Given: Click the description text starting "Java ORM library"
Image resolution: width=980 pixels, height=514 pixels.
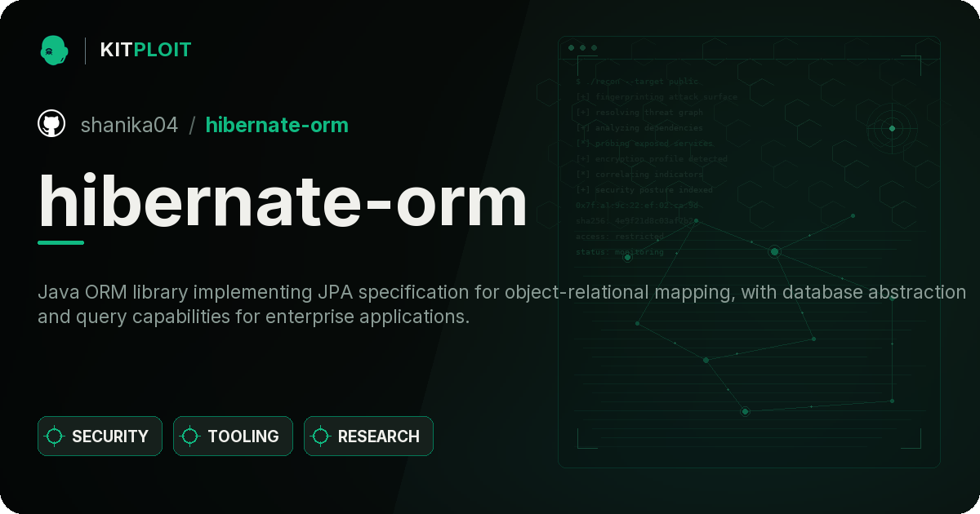Looking at the screenshot, I should click(502, 304).
